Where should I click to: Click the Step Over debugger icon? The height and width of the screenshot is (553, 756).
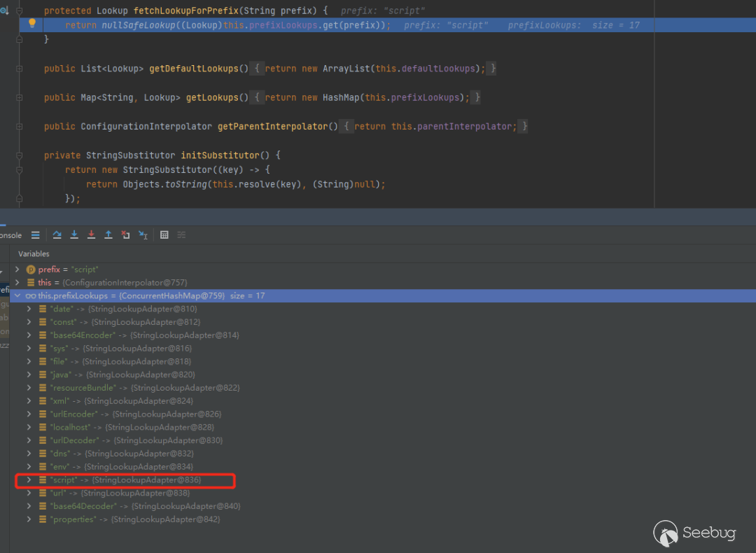click(x=57, y=234)
